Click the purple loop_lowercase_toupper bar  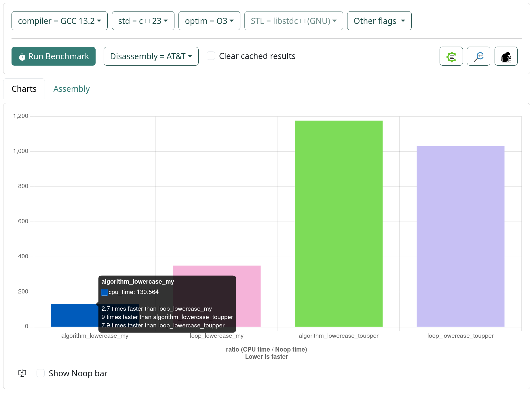460,236
